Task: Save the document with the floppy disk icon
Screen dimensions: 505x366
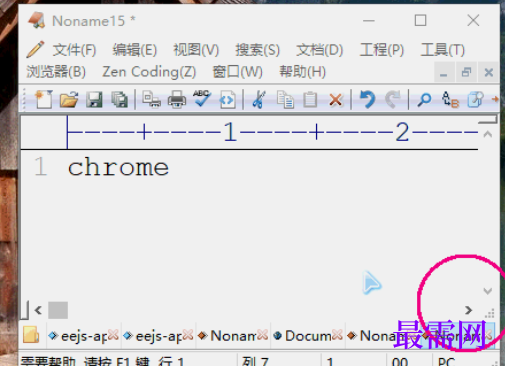Action: click(x=94, y=99)
